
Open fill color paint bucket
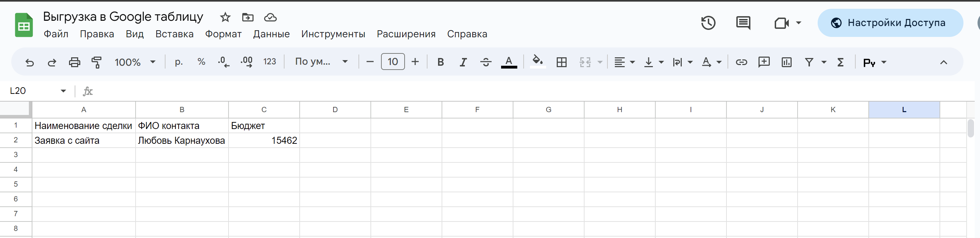(538, 62)
